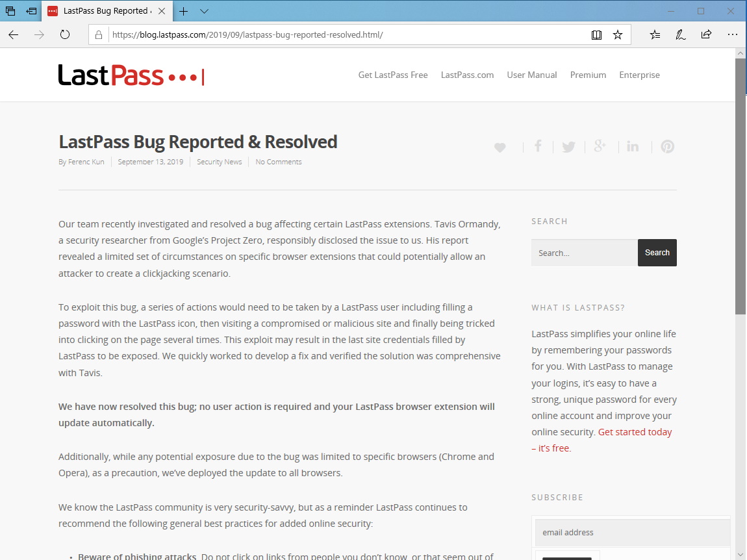Share the article on Facebook icon
Image resolution: width=747 pixels, height=560 pixels.
pyautogui.click(x=538, y=146)
